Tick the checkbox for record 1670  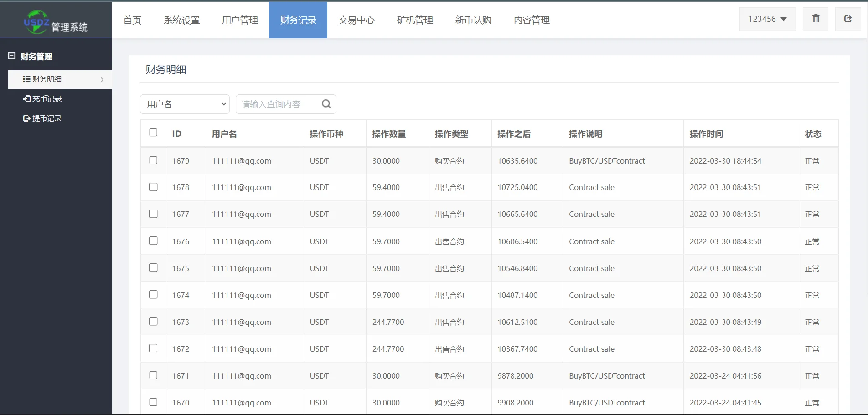pos(153,402)
